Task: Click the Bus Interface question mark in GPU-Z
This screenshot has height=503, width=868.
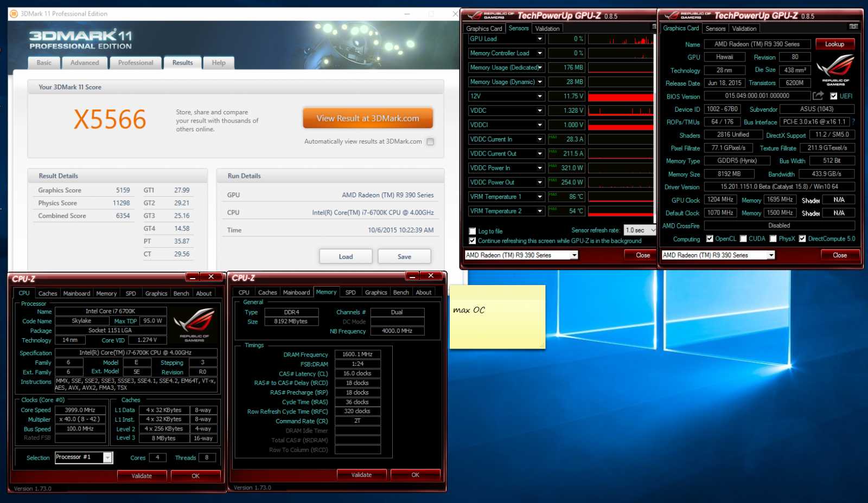Action: point(853,122)
